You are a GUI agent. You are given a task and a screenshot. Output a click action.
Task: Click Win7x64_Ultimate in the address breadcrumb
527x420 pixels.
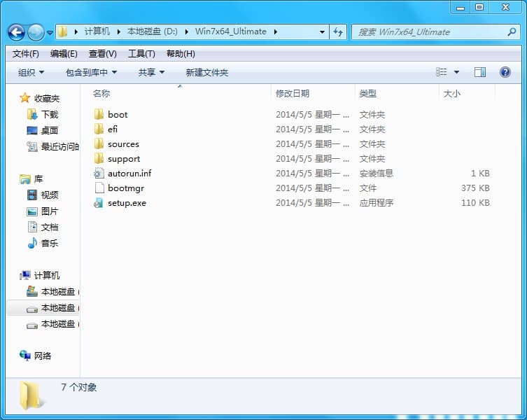coord(231,31)
